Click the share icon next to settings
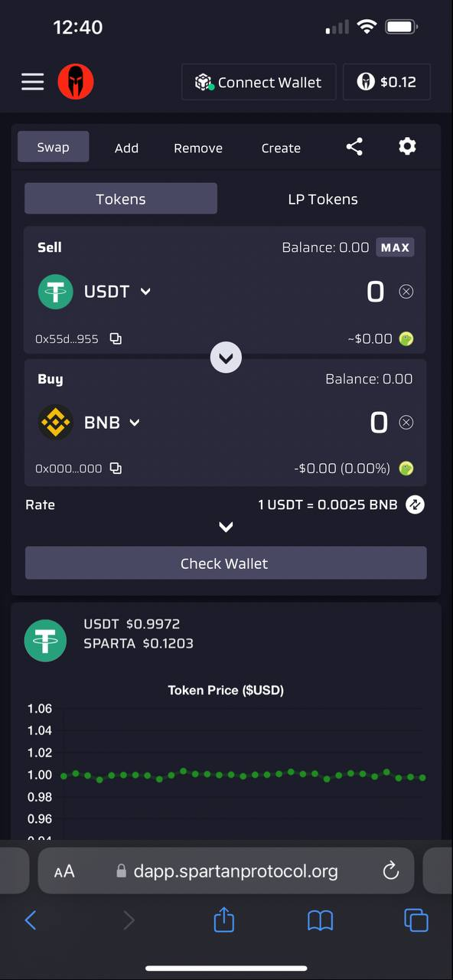Image resolution: width=453 pixels, height=980 pixels. pyautogui.click(x=354, y=147)
